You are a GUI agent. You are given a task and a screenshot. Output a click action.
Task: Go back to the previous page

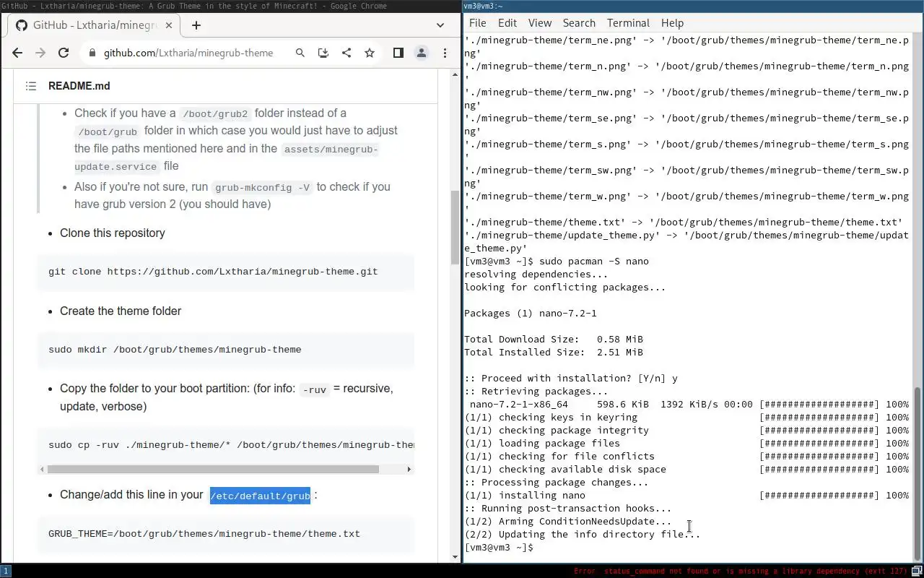pos(17,53)
